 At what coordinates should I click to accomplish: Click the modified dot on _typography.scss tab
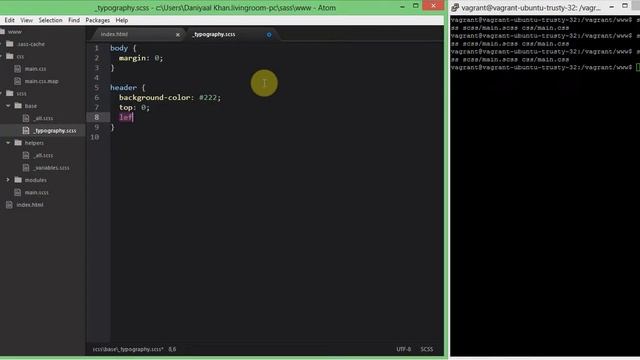269,35
